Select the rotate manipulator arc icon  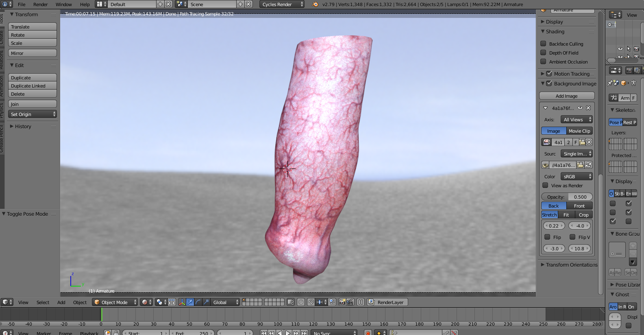click(x=198, y=302)
